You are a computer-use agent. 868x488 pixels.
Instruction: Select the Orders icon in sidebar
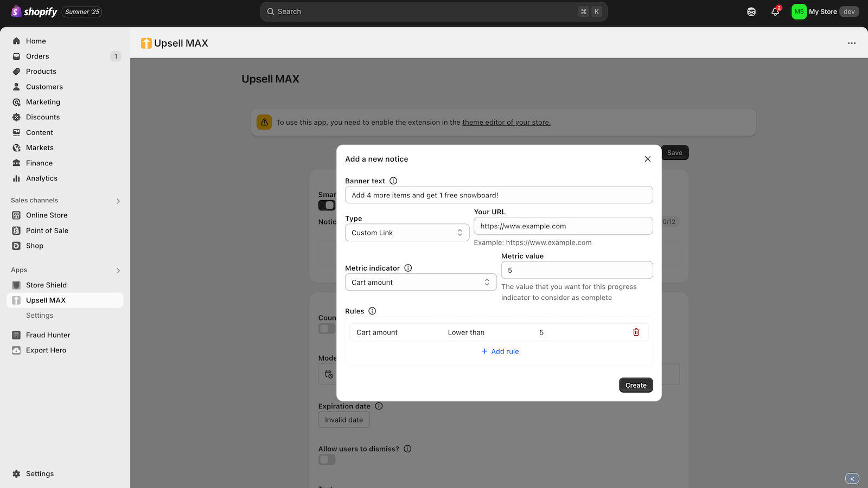[x=16, y=56]
